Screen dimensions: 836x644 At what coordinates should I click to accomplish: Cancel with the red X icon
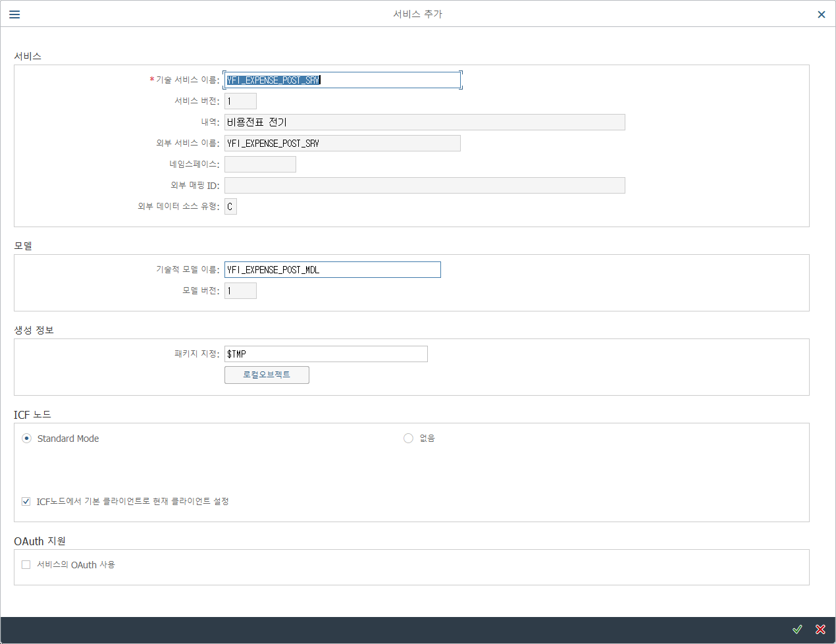(820, 630)
